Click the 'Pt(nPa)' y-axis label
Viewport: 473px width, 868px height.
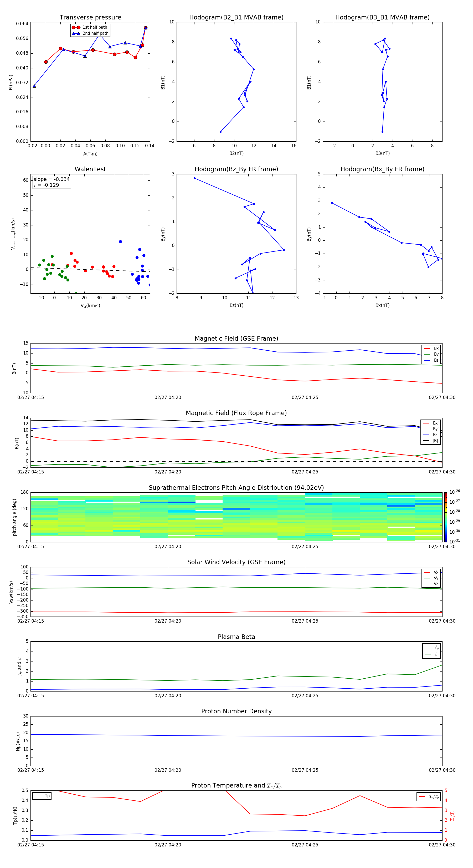click(11, 82)
